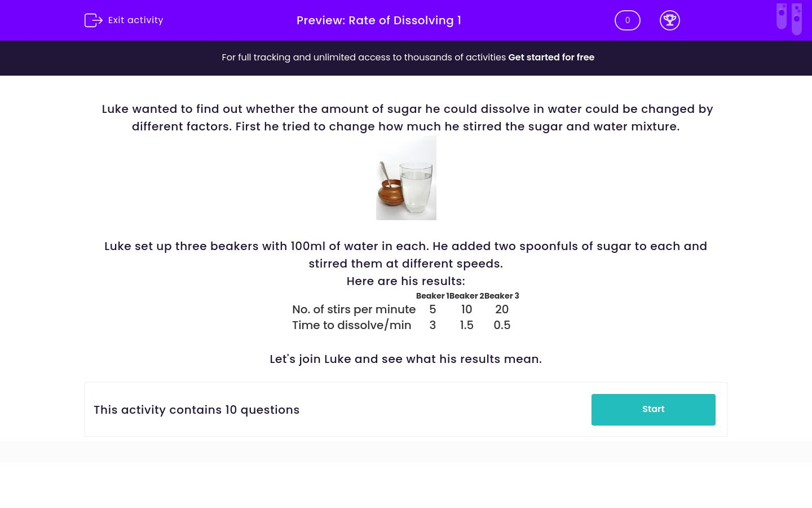
Task: Click the score counter showing 0
Action: pyautogui.click(x=628, y=20)
